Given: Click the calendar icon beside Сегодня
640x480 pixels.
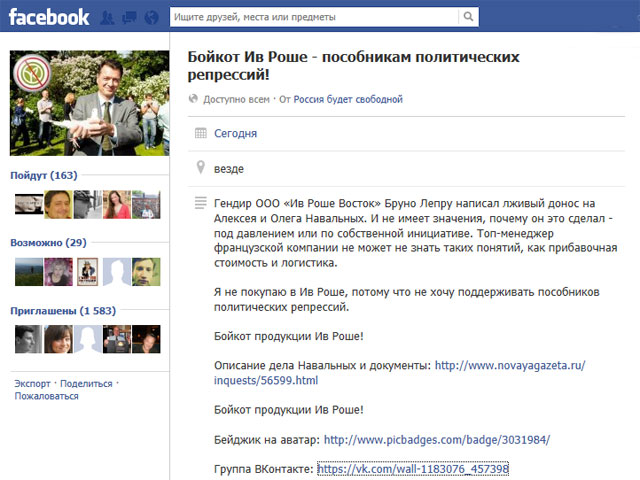Looking at the screenshot, I should [x=201, y=133].
